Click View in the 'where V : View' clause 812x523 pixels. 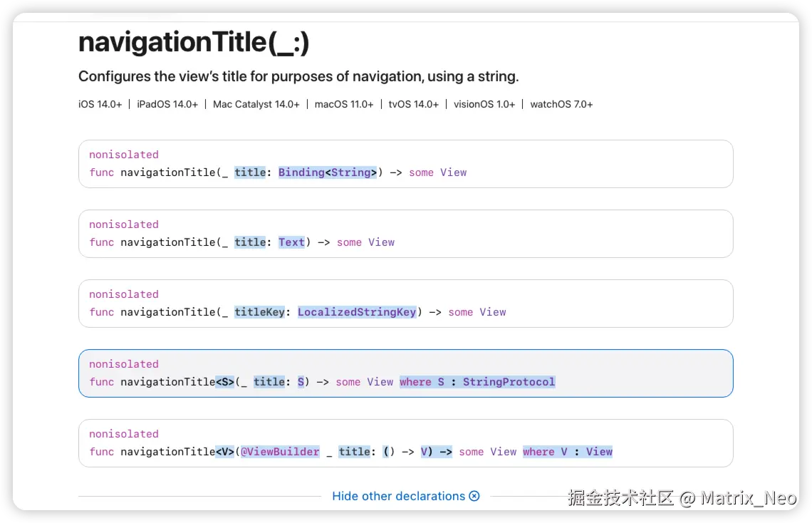click(x=599, y=452)
